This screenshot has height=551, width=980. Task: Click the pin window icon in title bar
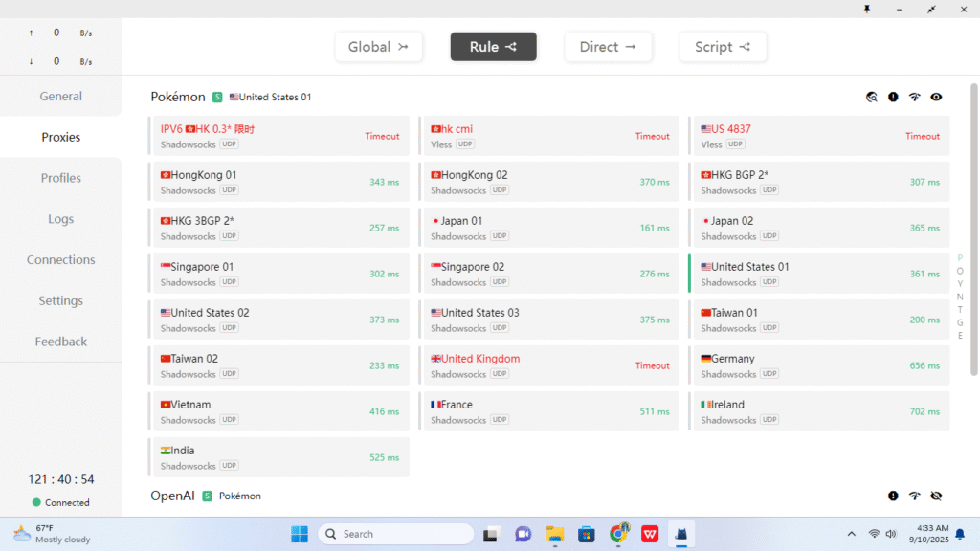click(867, 9)
